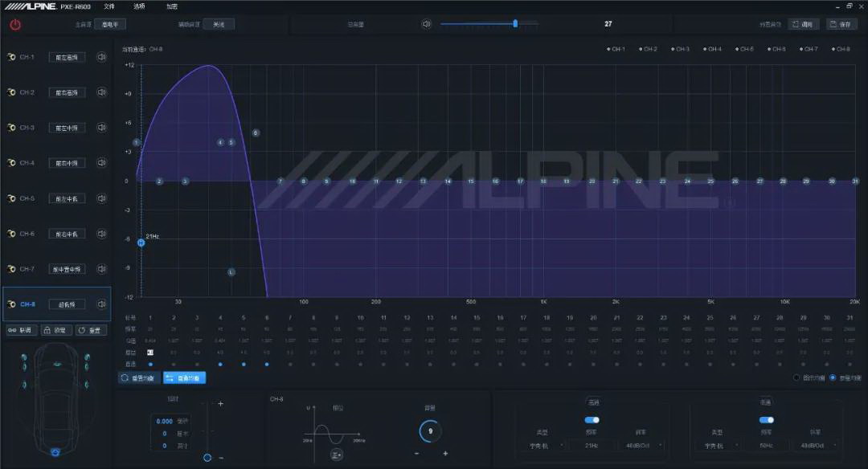
Task: Click the CH-7 channel knob icon
Action: pos(11,269)
